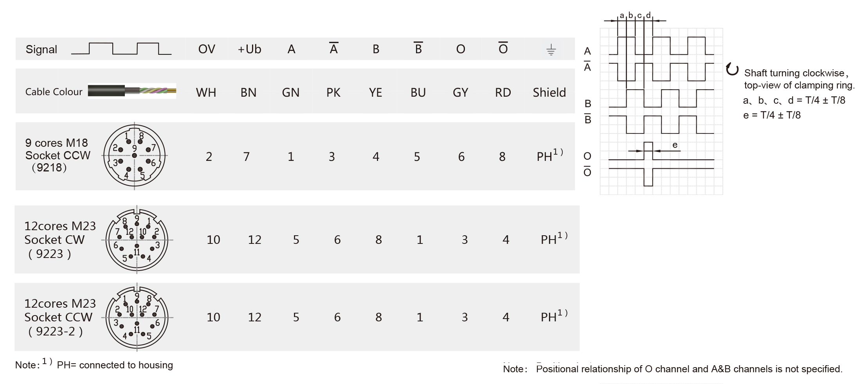Select the 12cores M23 Socket CW pinout diagram
The width and height of the screenshot is (868, 384).
coord(137,240)
